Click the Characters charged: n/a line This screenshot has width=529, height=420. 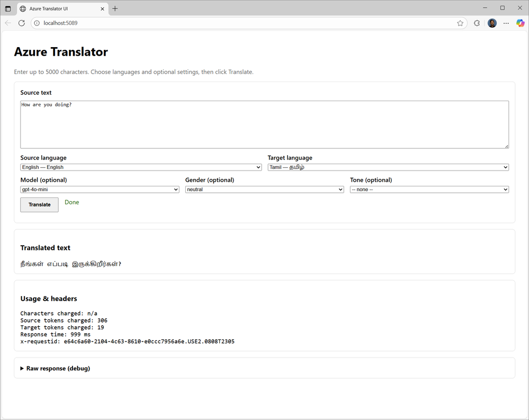[59, 314]
